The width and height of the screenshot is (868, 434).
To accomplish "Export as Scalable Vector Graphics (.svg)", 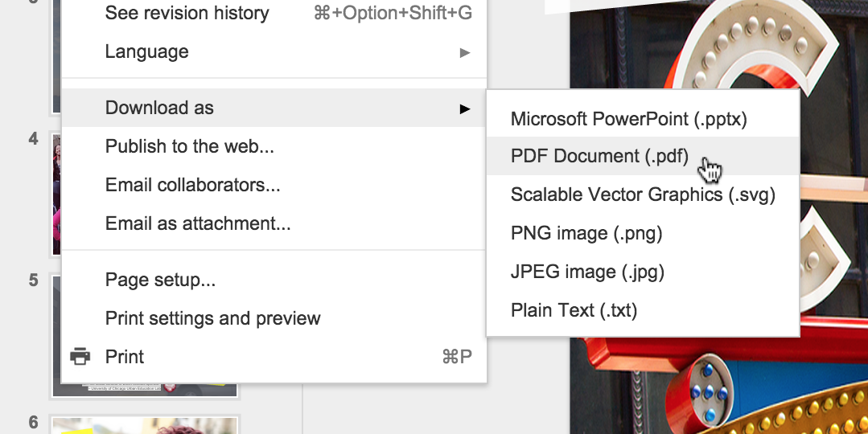I will point(642,194).
